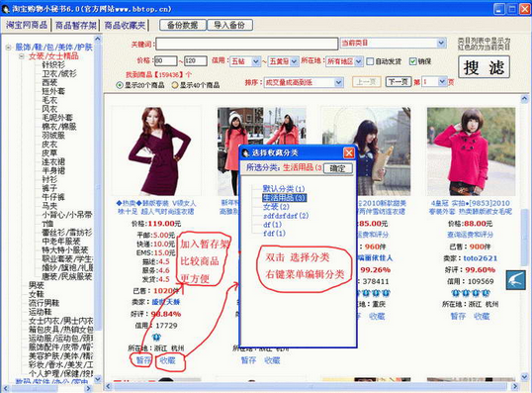
Task: Collapse 女装/女士精品 tree node
Action: click(x=22, y=56)
